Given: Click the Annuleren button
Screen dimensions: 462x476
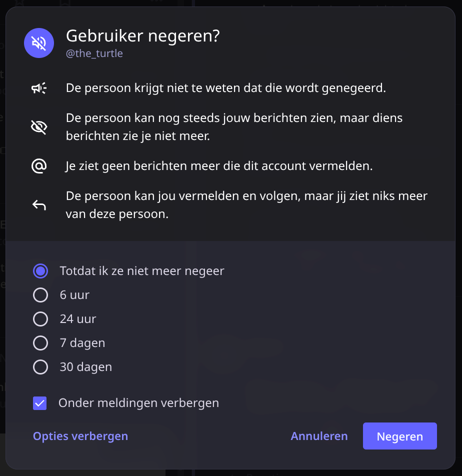Looking at the screenshot, I should (319, 436).
